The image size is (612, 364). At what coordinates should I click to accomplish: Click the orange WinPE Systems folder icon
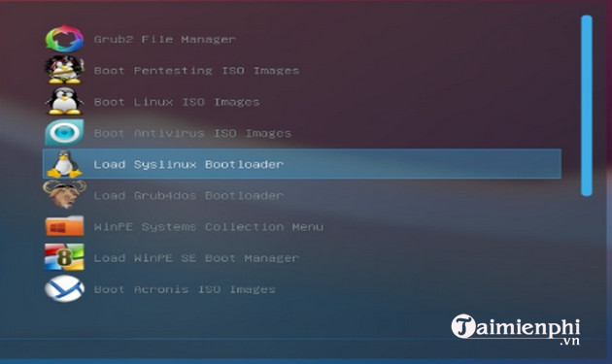[64, 226]
